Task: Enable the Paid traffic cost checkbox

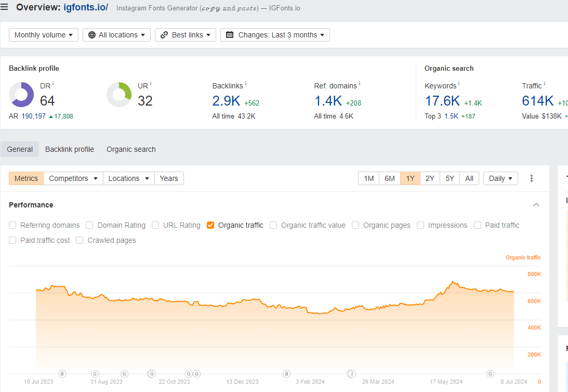Action: pyautogui.click(x=12, y=240)
